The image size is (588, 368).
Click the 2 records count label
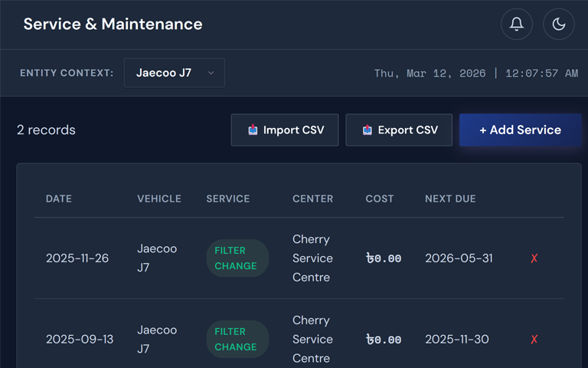click(x=46, y=130)
